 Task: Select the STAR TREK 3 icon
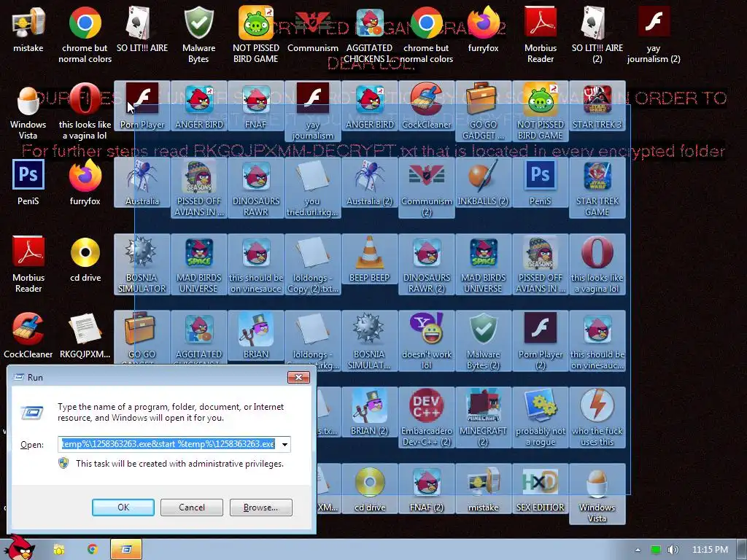click(x=597, y=106)
